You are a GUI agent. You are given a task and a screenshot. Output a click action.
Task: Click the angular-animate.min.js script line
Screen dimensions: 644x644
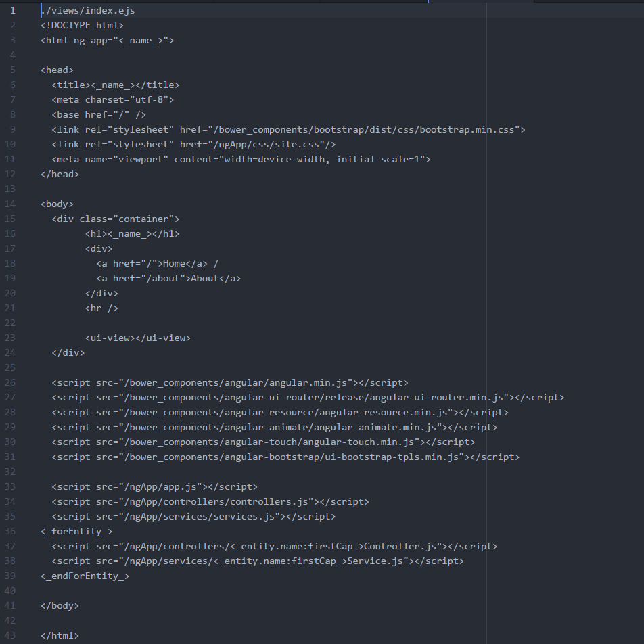pyautogui.click(x=275, y=427)
